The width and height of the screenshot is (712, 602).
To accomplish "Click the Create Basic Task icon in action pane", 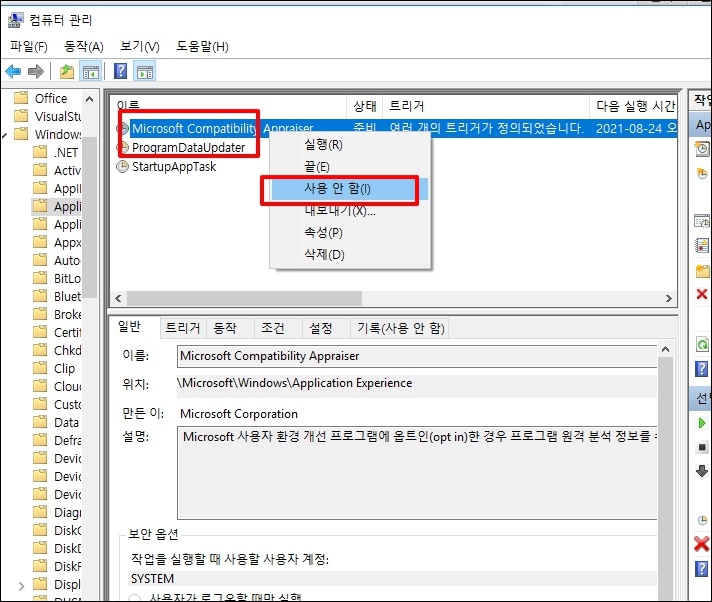I will [702, 148].
